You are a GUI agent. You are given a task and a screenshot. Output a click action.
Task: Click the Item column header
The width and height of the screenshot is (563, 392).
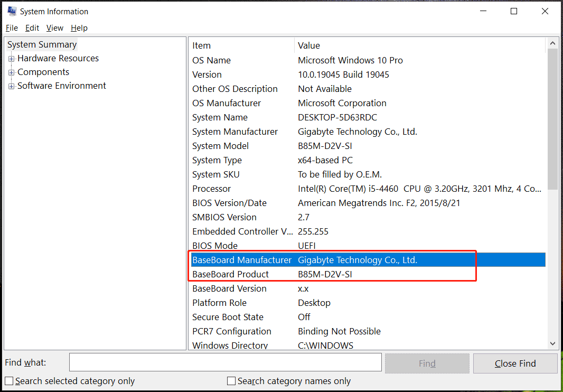[x=242, y=45]
